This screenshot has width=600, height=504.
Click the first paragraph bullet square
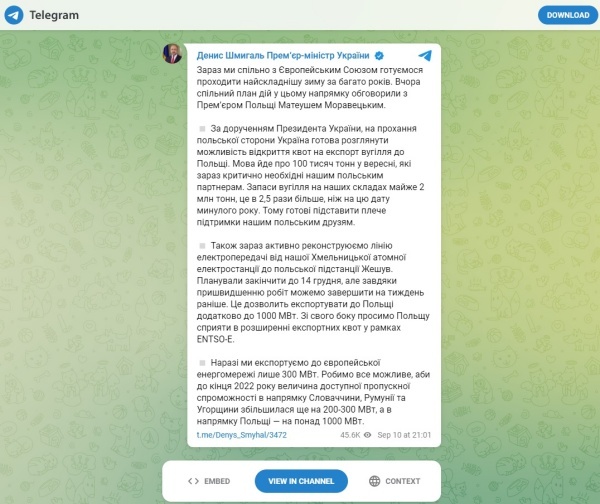[x=202, y=129]
